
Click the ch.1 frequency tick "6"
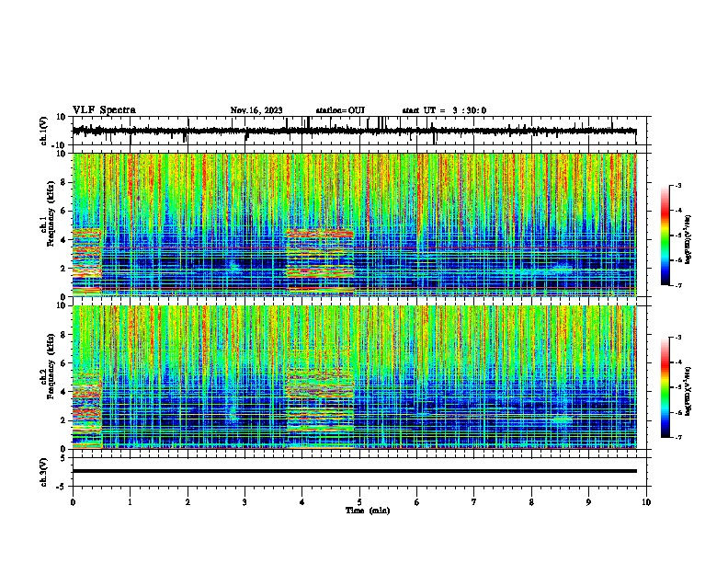coord(65,211)
